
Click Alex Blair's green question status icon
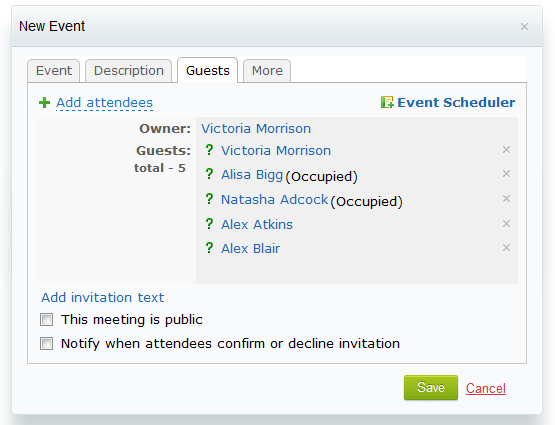click(x=209, y=248)
